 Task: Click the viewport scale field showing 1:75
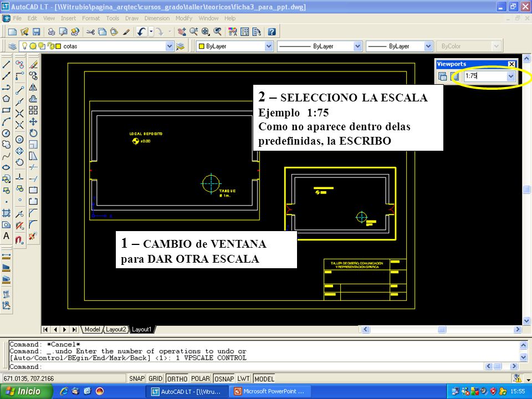click(x=485, y=76)
